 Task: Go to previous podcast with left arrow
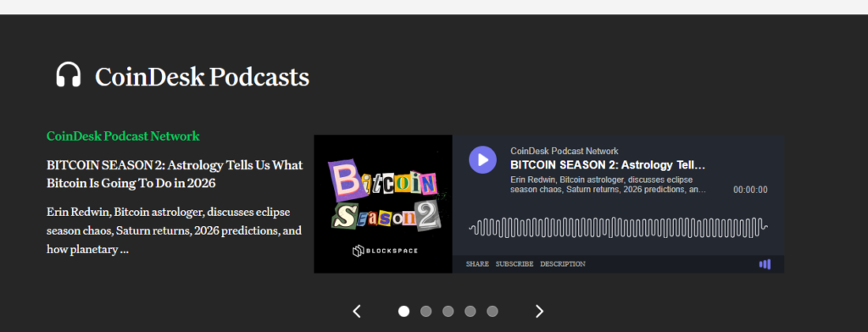(357, 312)
